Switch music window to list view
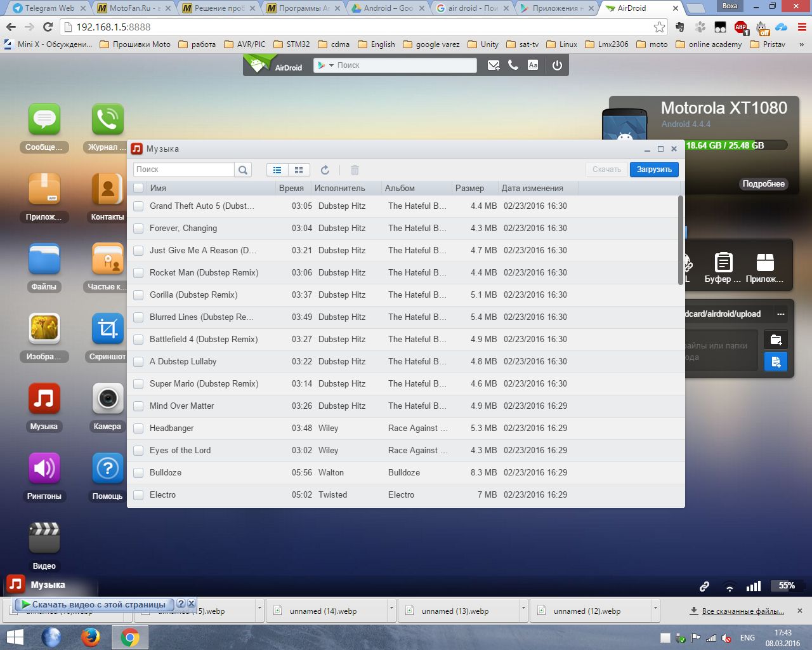Viewport: 812px width, 650px height. pyautogui.click(x=277, y=169)
